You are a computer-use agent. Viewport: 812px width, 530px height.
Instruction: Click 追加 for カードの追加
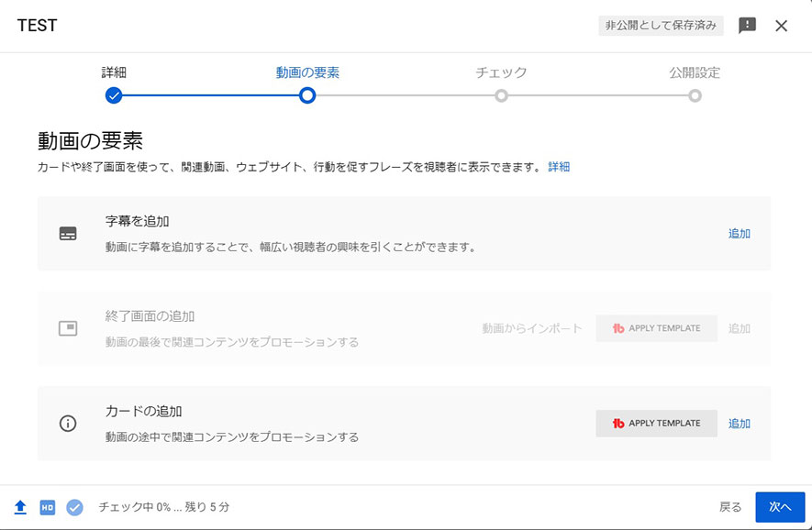740,424
